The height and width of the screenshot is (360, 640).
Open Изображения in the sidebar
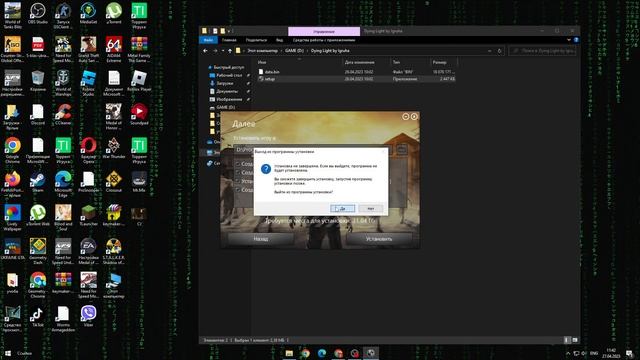click(229, 99)
